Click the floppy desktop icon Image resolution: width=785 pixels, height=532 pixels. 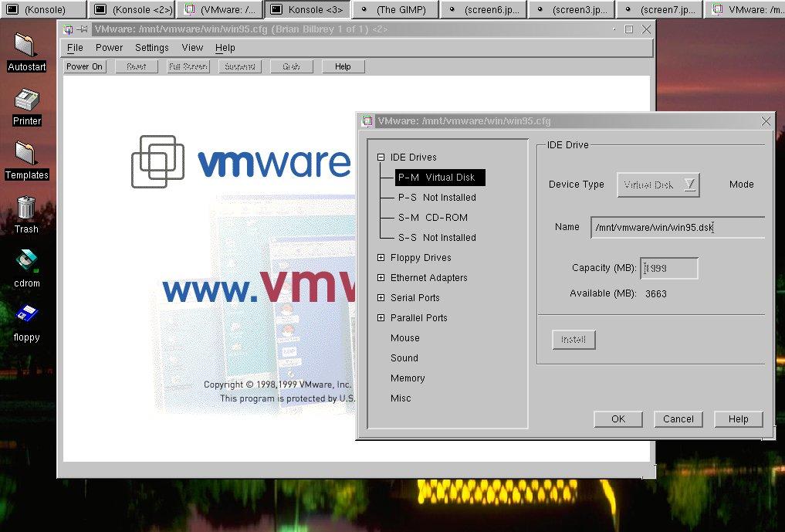coord(26,314)
